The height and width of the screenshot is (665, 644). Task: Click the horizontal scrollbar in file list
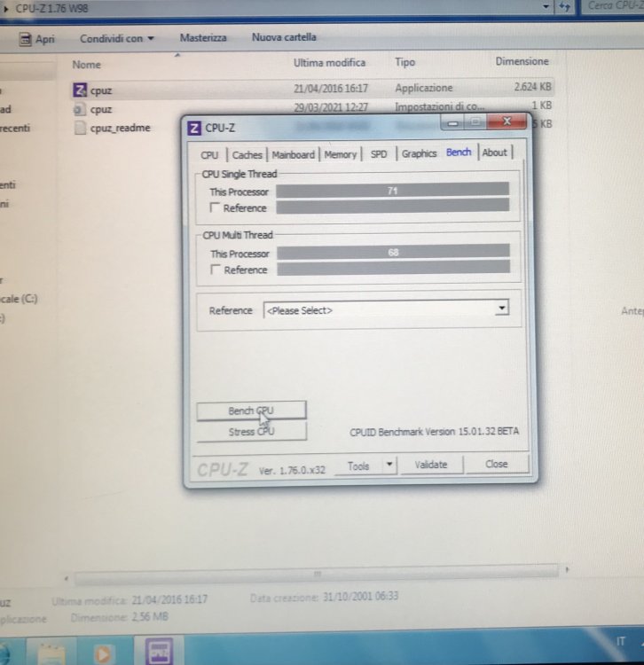click(x=319, y=574)
